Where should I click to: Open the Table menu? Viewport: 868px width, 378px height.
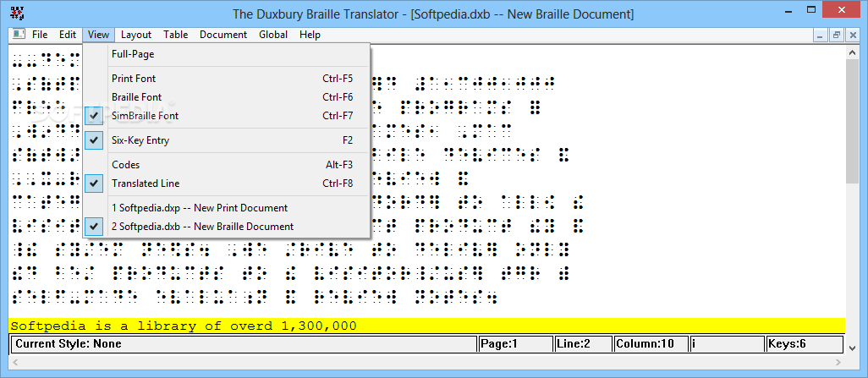pyautogui.click(x=175, y=35)
